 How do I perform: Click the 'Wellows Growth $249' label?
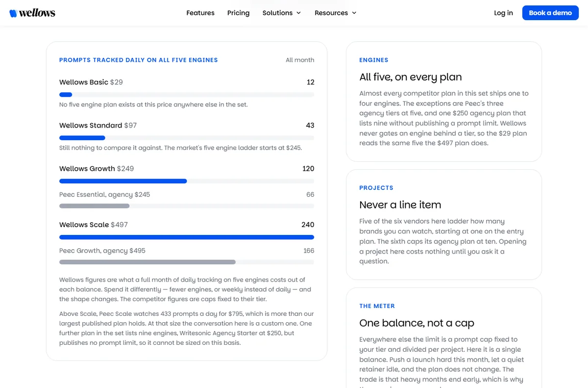(97, 168)
